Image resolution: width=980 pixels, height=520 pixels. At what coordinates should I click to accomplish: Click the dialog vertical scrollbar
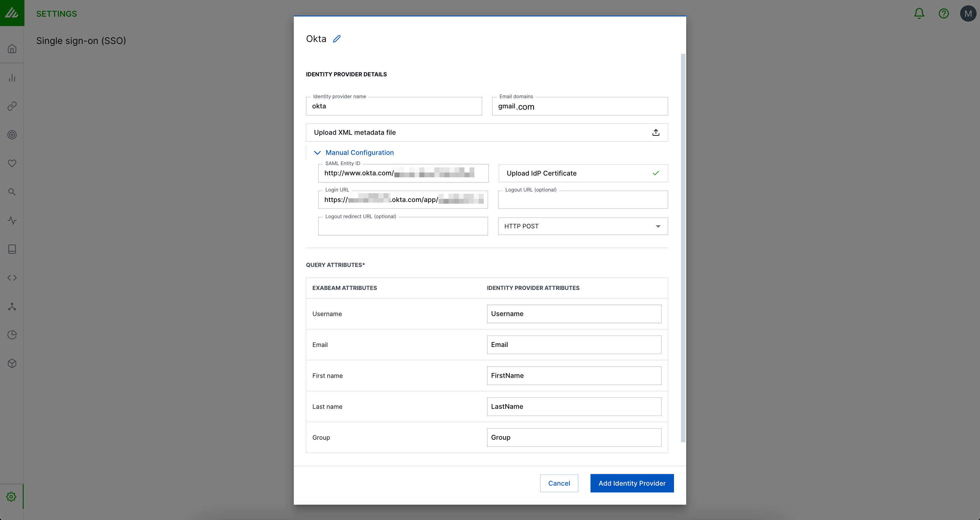(x=683, y=248)
